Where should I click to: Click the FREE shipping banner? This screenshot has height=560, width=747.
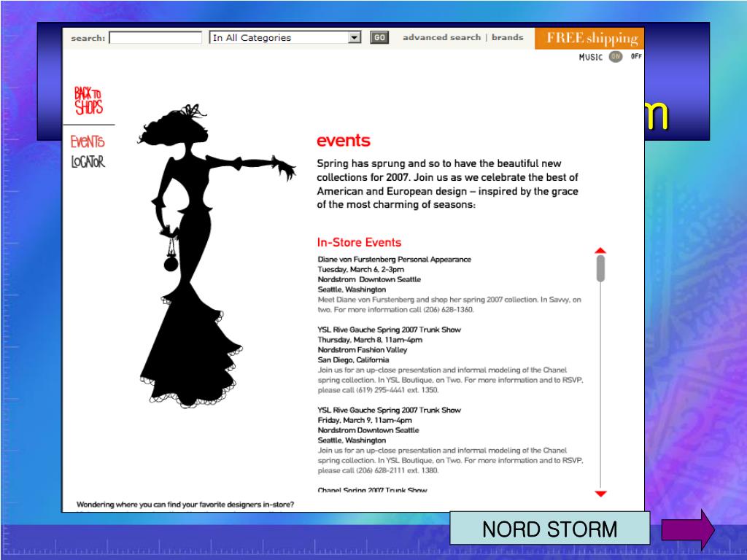[x=589, y=38]
